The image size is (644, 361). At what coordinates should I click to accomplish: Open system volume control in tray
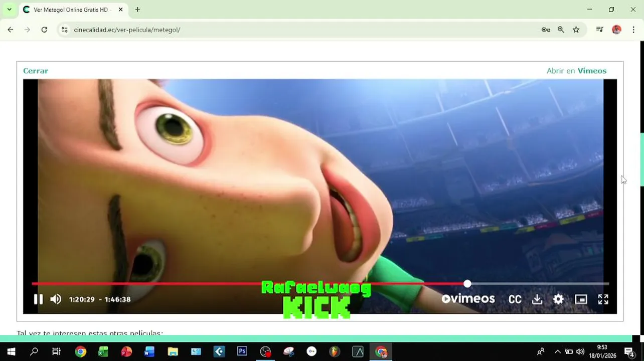pyautogui.click(x=580, y=351)
